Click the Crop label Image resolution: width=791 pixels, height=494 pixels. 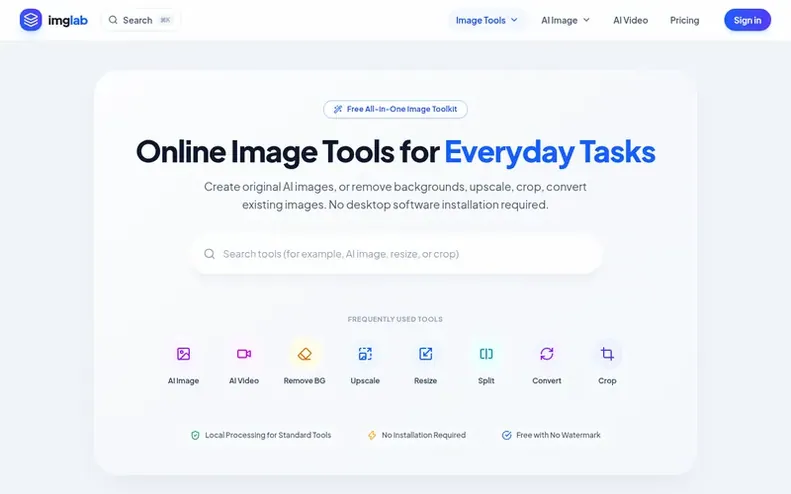607,381
